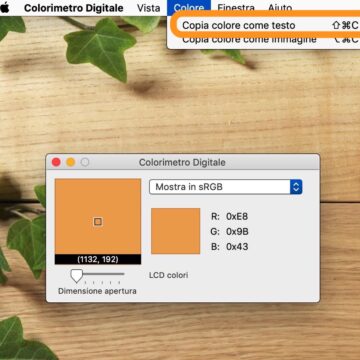The width and height of the screenshot is (360, 360).
Task: Adjust the Dimensione apertura slider handle
Action: click(77, 276)
